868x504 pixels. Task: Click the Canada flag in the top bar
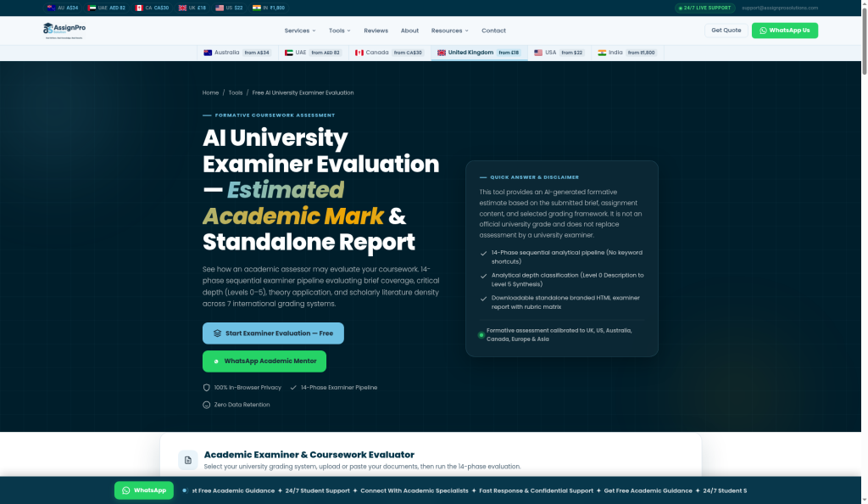(x=139, y=8)
